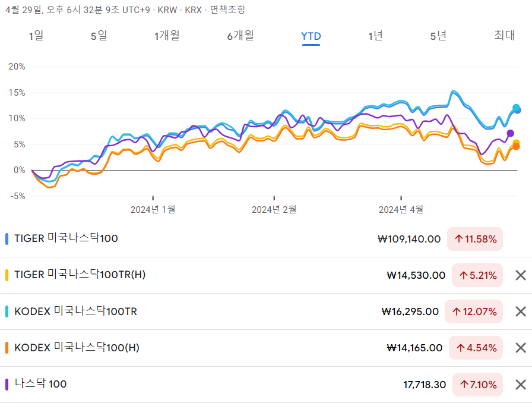This screenshot has height=403, width=532.
Task: Click the 7.10% performance indicator
Action: click(477, 385)
